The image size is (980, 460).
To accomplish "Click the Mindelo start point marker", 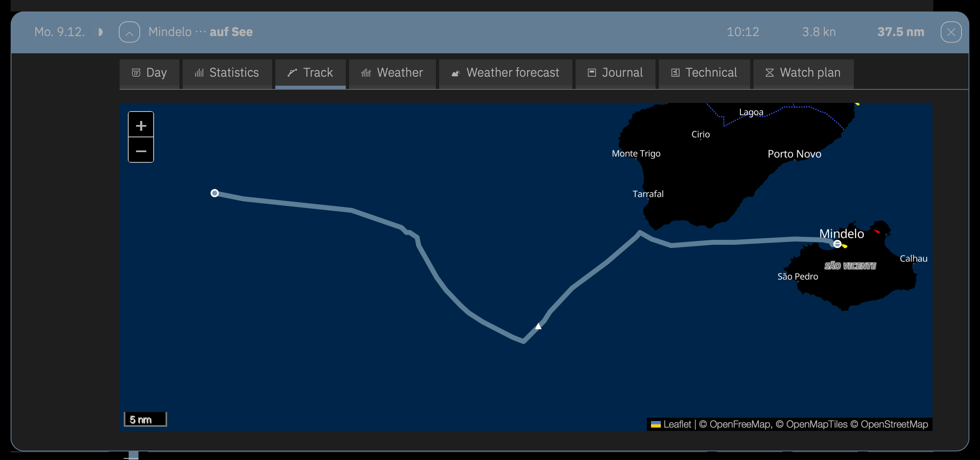I will pyautogui.click(x=837, y=244).
